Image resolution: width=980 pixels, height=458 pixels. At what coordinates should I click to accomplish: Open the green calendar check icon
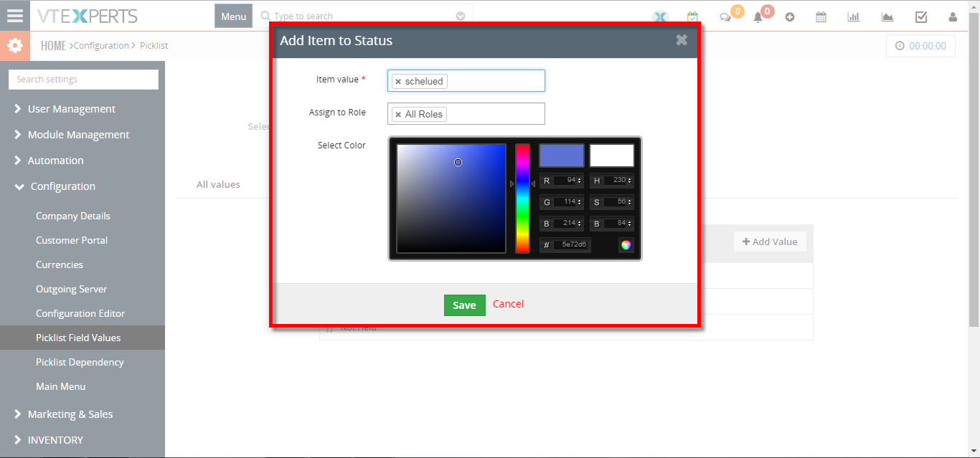pos(692,17)
